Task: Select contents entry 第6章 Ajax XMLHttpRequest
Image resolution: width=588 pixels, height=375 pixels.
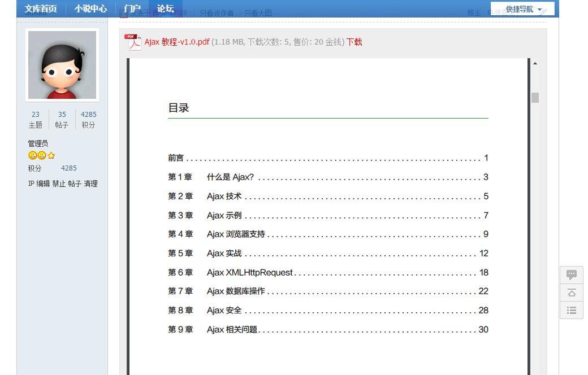Action: click(328, 272)
